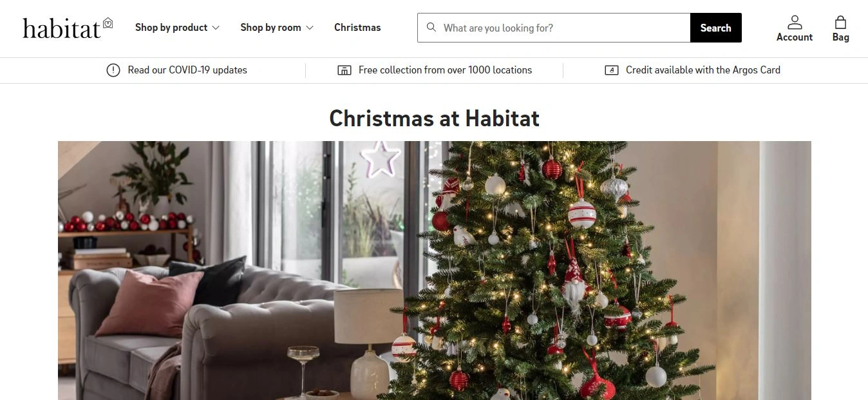Open Free collection from 1000 locations link
868x400 pixels.
[446, 70]
